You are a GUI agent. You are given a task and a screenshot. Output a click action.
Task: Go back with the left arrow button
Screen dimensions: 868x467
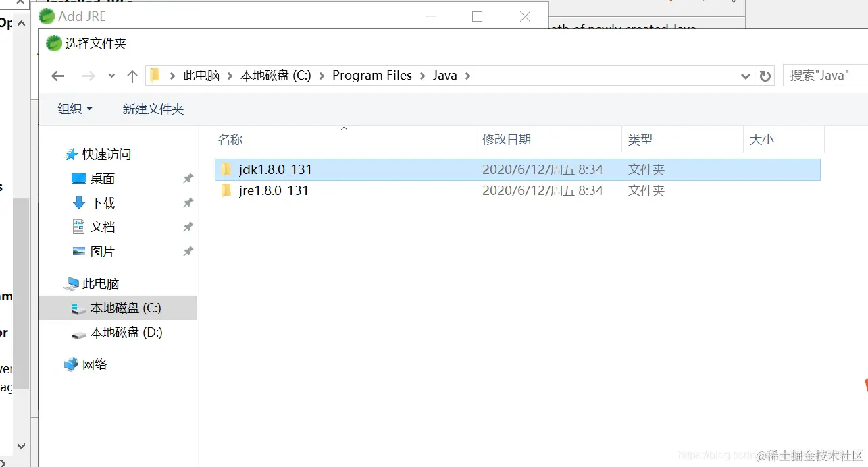point(58,76)
